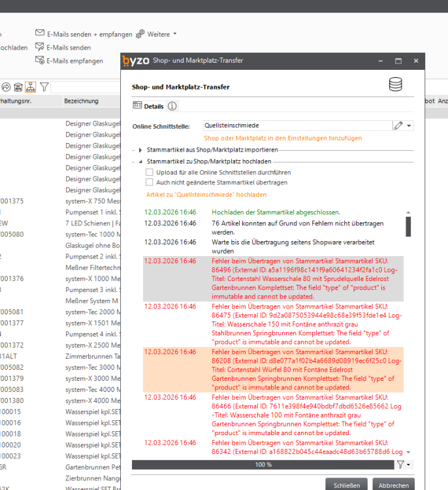
Task: Select log entry Hochladen der Stammartikel abgeschlossen
Action: point(273,212)
